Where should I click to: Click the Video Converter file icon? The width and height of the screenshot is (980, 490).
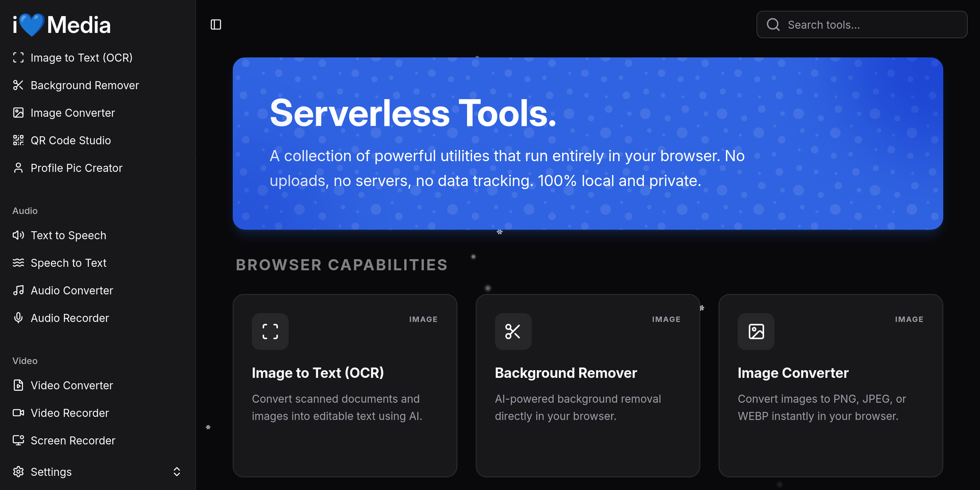(18, 385)
